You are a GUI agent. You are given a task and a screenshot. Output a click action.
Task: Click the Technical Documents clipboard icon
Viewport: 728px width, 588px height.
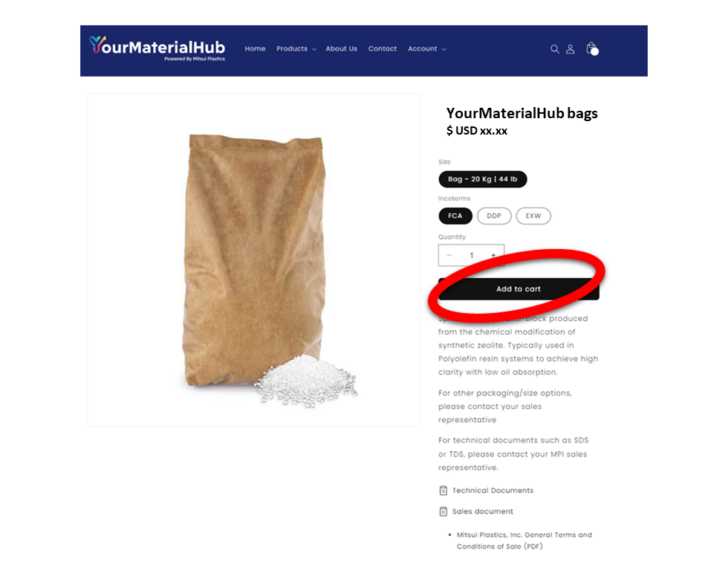click(443, 491)
